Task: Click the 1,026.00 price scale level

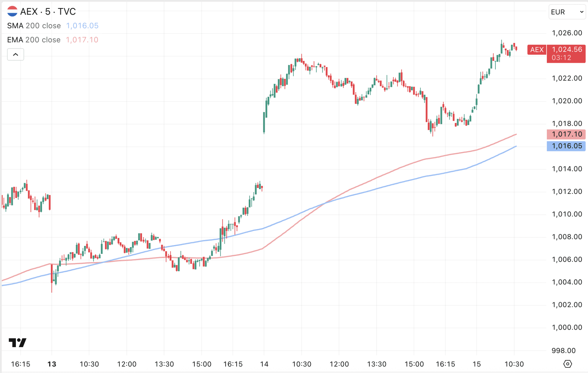Action: (x=567, y=33)
